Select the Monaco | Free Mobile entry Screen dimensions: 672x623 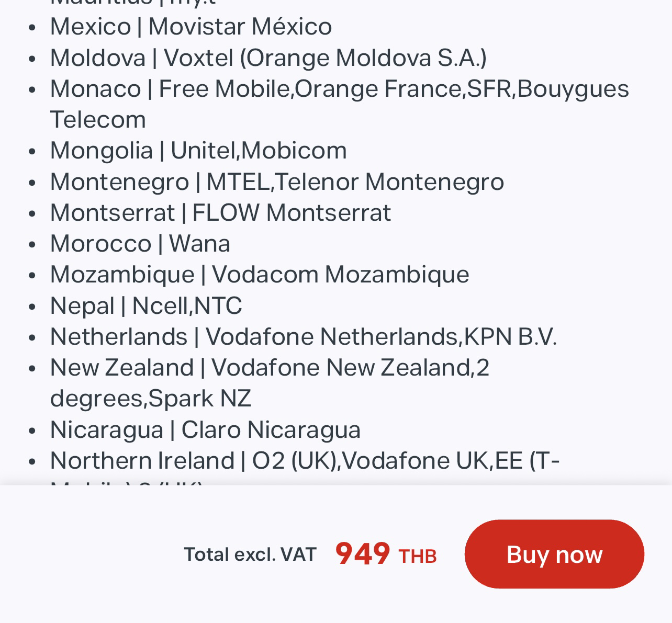339,89
